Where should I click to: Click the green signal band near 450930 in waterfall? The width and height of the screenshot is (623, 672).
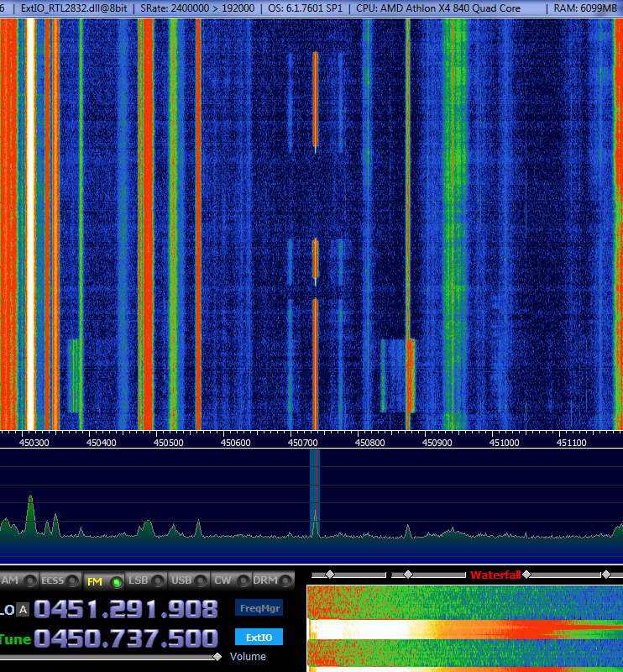tap(455, 224)
